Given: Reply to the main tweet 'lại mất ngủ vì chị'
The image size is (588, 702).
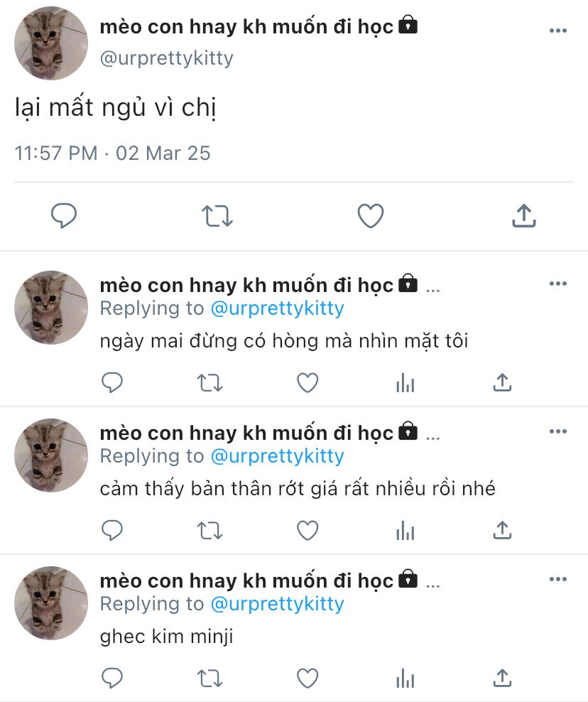Looking at the screenshot, I should point(63,216).
